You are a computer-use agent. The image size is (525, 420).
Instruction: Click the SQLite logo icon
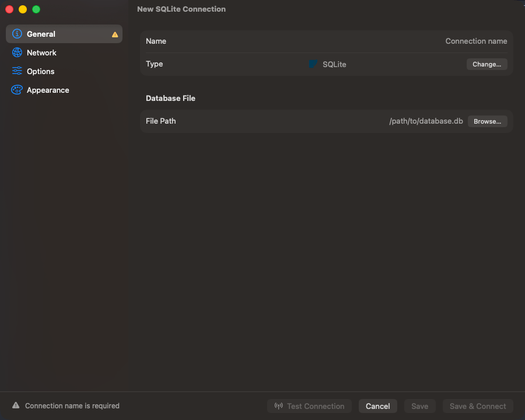tap(313, 64)
